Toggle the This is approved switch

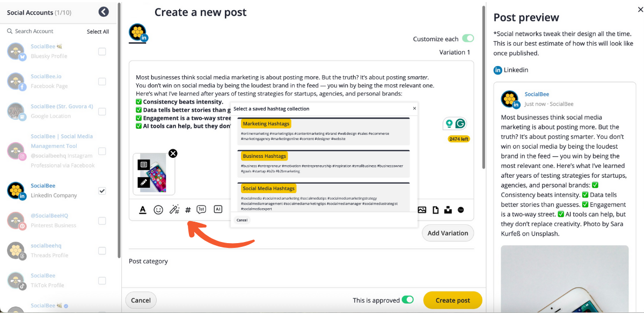point(408,300)
